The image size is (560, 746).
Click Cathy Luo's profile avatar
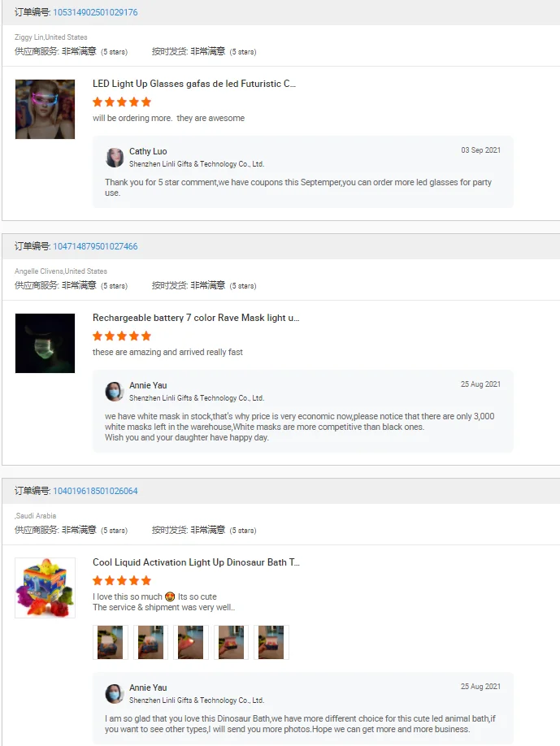tap(115, 158)
